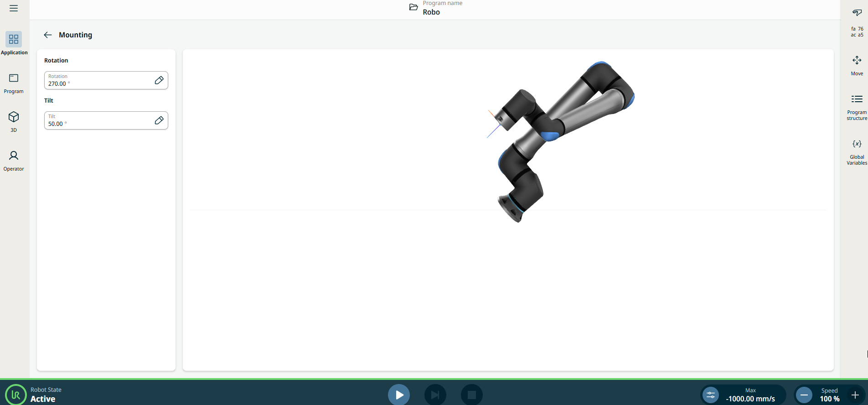
Task: Increase speed with the plus button
Action: 855,395
